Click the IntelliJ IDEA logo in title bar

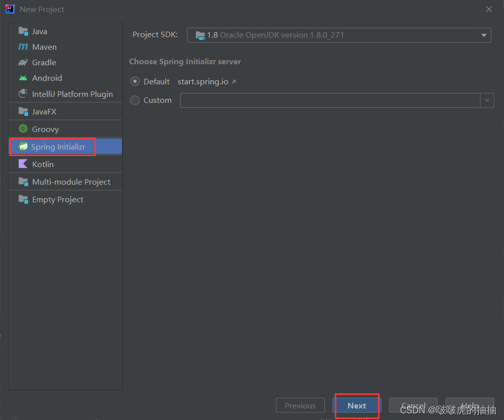tap(10, 9)
